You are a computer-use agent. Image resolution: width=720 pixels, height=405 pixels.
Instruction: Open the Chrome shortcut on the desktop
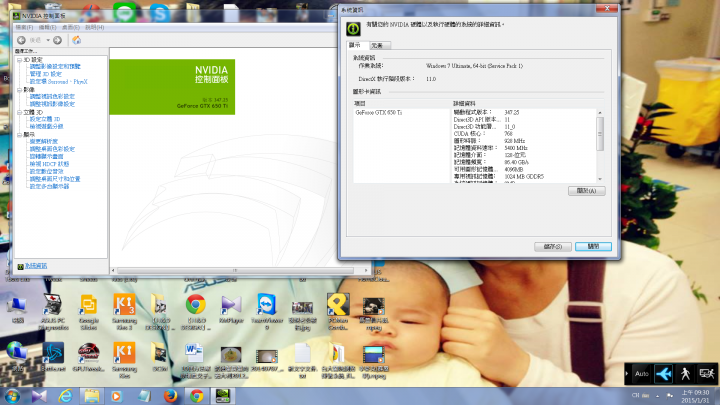(196, 312)
